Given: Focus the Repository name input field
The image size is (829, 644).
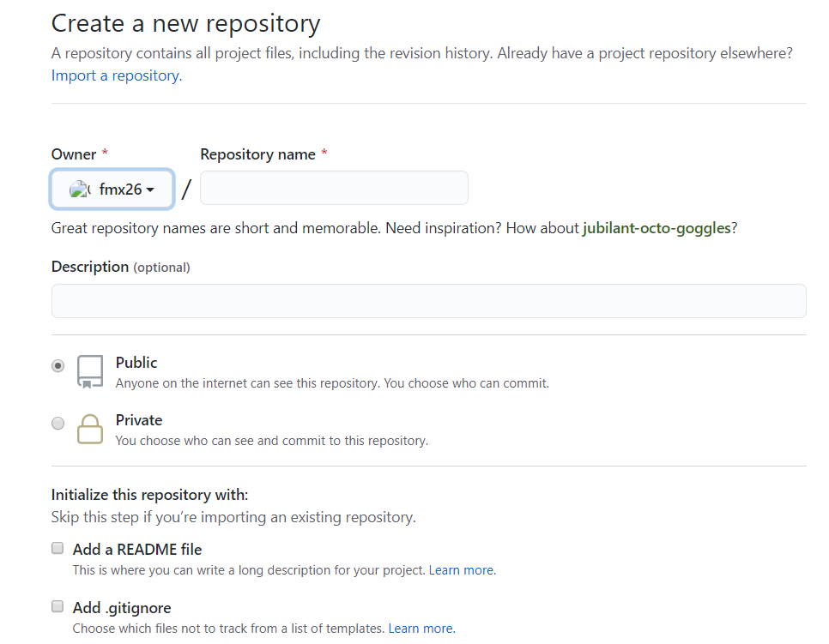Looking at the screenshot, I should tap(334, 188).
